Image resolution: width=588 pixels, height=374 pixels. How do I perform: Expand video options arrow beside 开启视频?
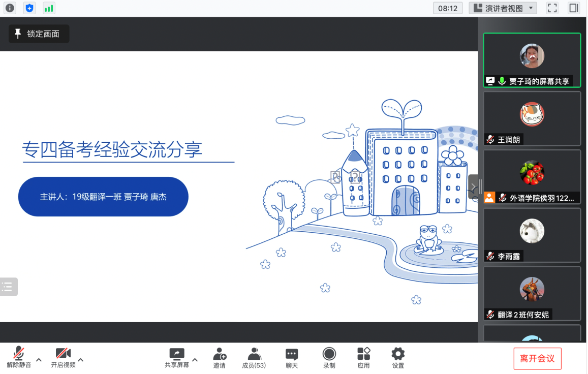[80, 360]
